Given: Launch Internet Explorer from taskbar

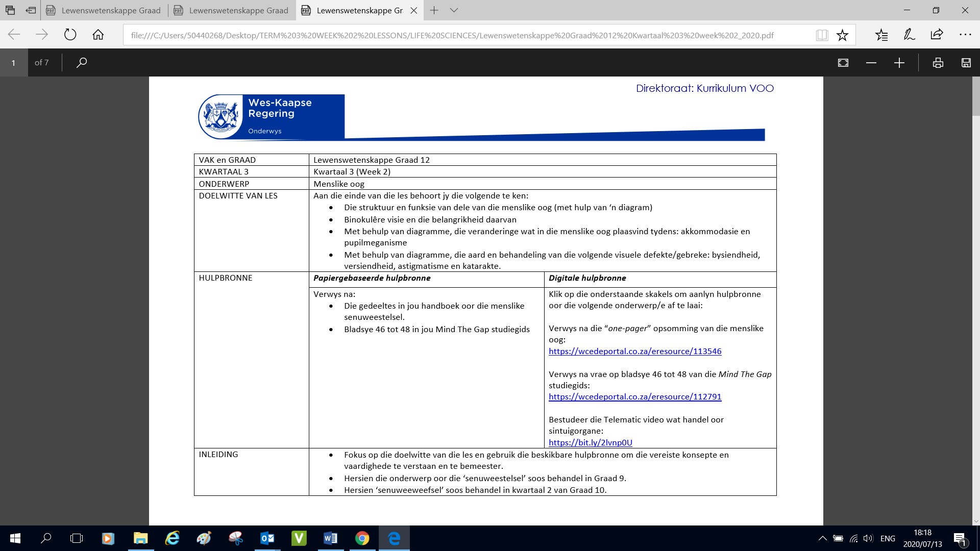Looking at the screenshot, I should click(172, 538).
